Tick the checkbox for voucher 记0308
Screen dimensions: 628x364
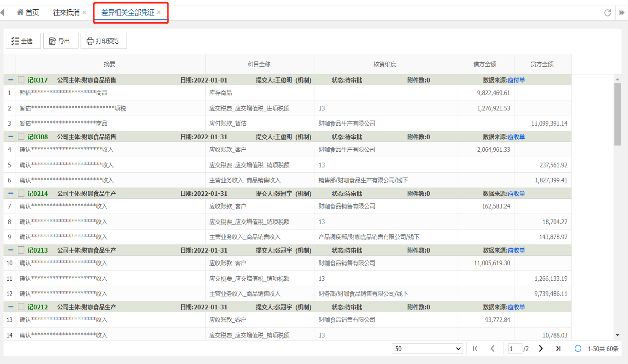pyautogui.click(x=21, y=137)
